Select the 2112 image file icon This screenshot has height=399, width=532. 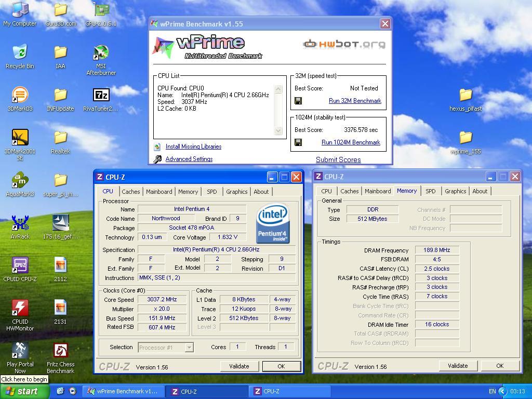(x=60, y=269)
